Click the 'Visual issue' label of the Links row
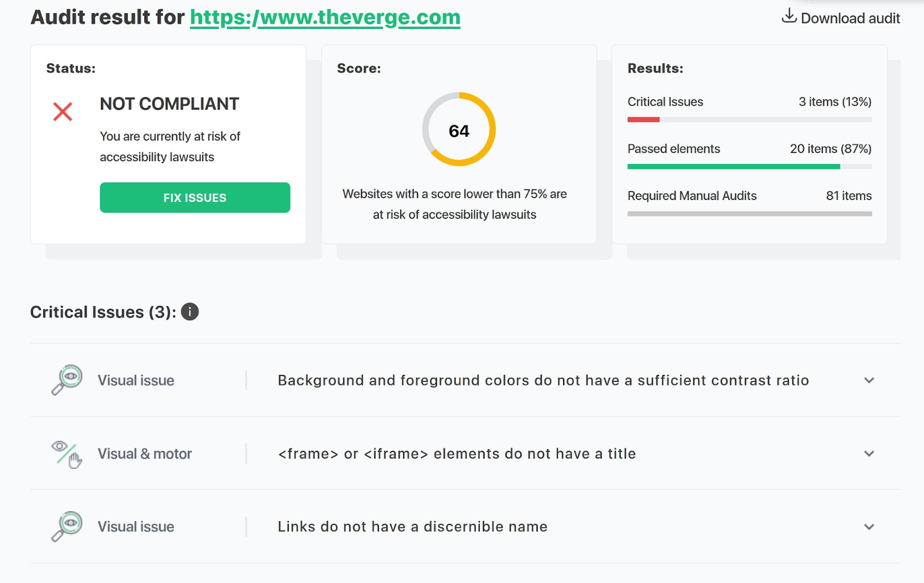Viewport: 924px width, 583px height. pyautogui.click(x=136, y=527)
